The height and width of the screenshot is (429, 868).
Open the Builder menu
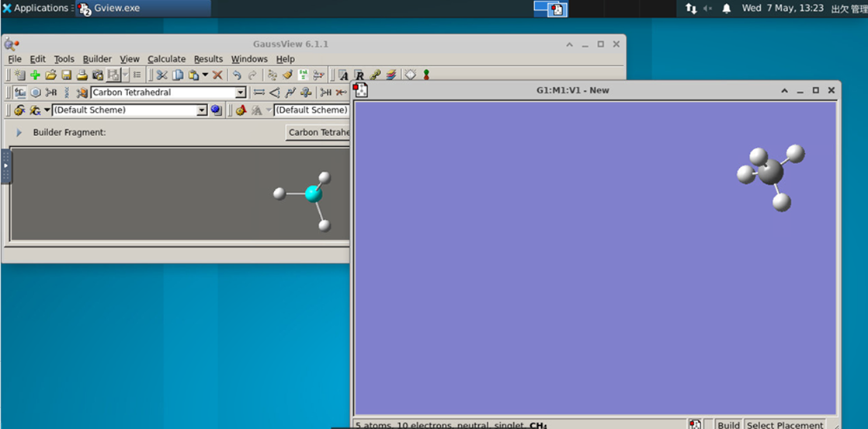[x=97, y=59]
